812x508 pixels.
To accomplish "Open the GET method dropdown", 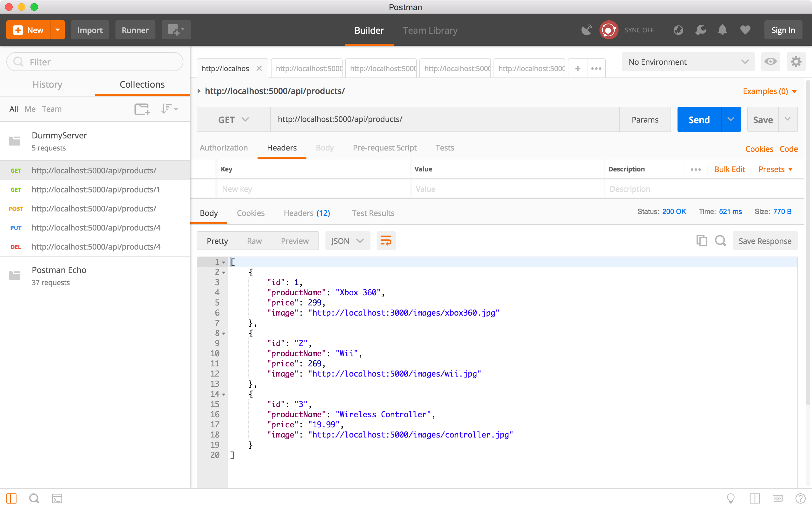I will coord(233,120).
